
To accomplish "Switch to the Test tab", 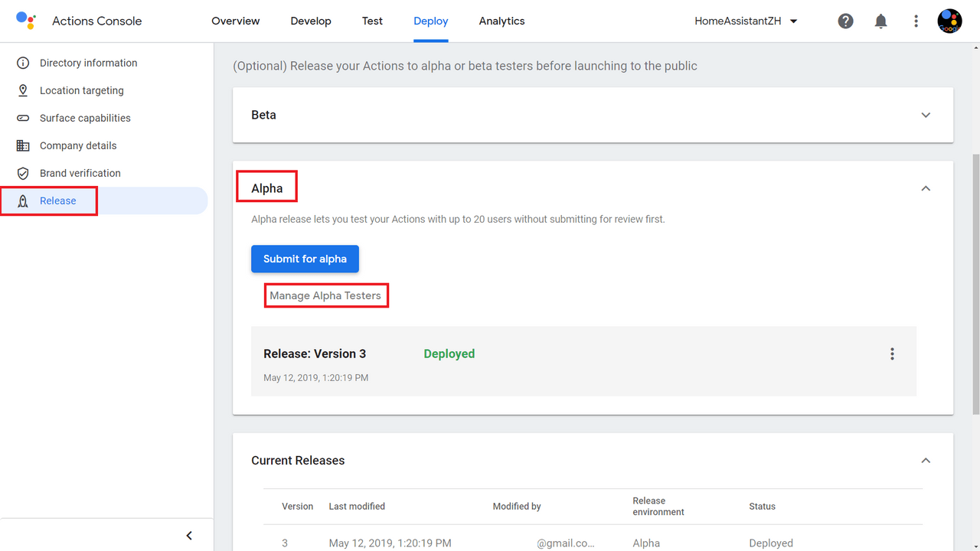I will pyautogui.click(x=372, y=21).
